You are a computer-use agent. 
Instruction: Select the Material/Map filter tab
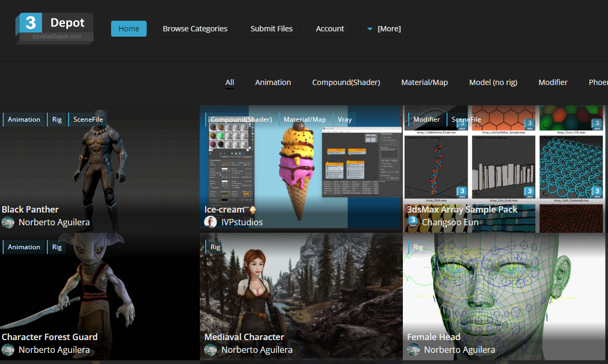point(425,82)
